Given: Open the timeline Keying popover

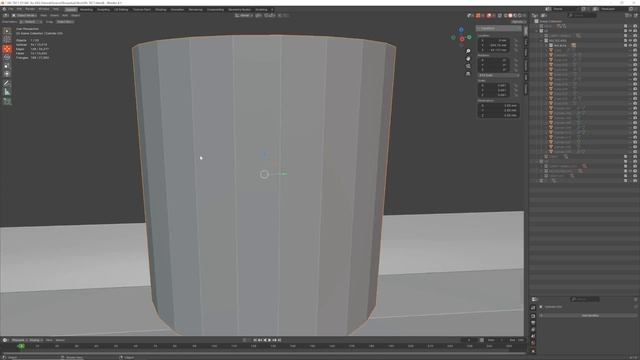Looking at the screenshot, I should coord(35,340).
